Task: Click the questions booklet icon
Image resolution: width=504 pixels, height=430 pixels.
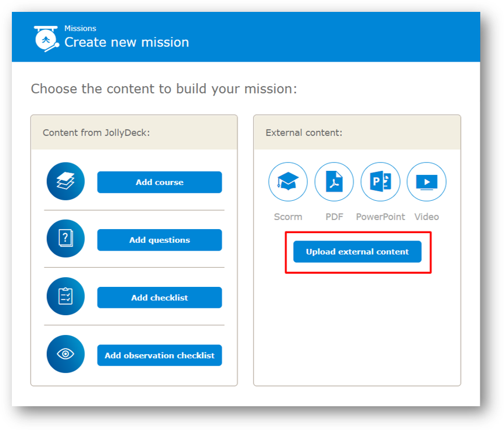Action: (65, 239)
